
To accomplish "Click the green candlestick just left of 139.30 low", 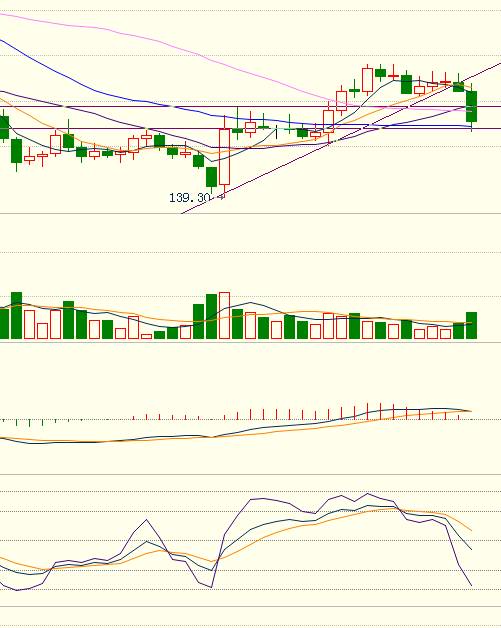I will point(211,177).
